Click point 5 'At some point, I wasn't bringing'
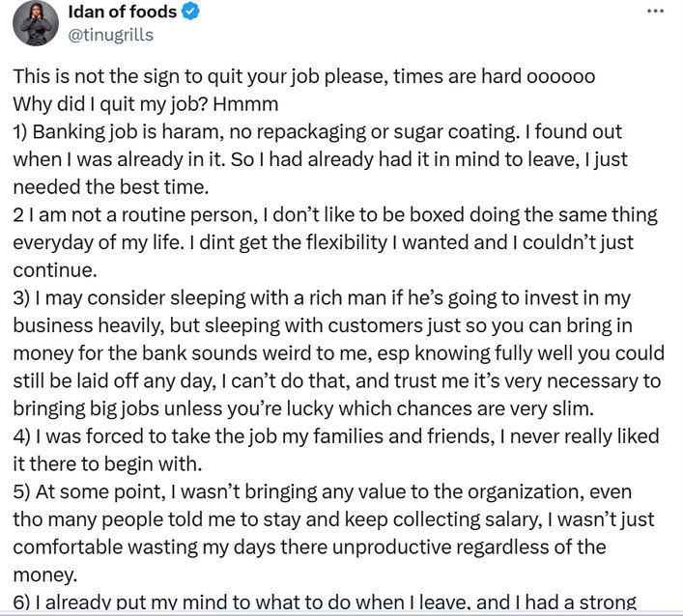Viewport: 683px width, 616px height. coord(323,491)
